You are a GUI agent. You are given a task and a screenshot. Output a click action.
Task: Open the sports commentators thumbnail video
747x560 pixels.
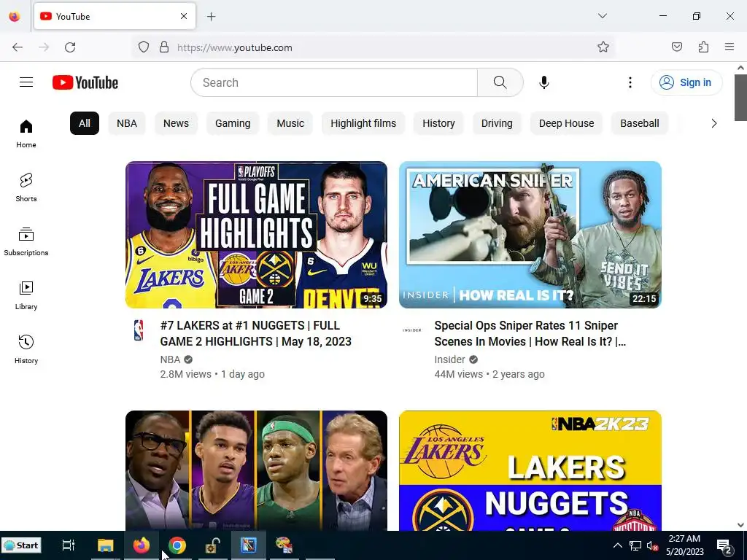256,470
